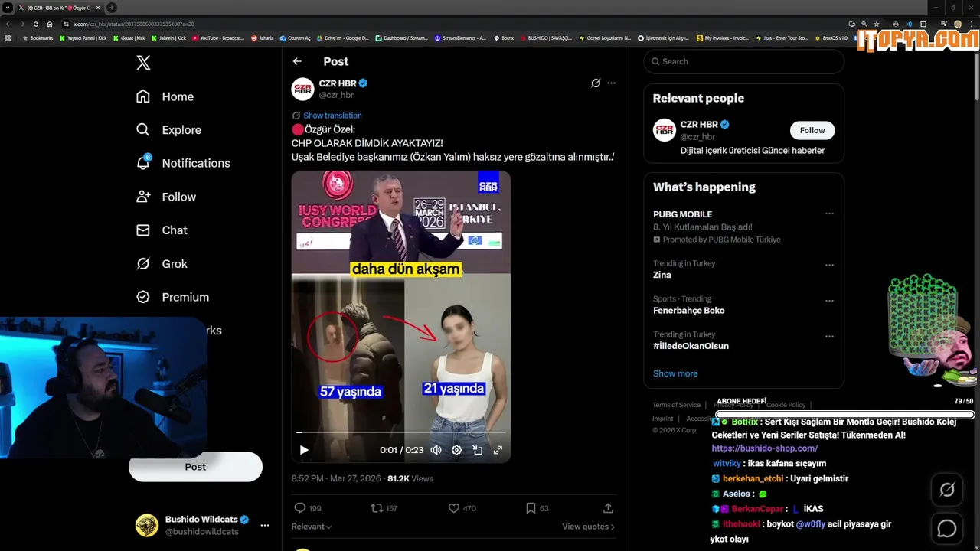Open StreamElements bookmark

point(460,37)
